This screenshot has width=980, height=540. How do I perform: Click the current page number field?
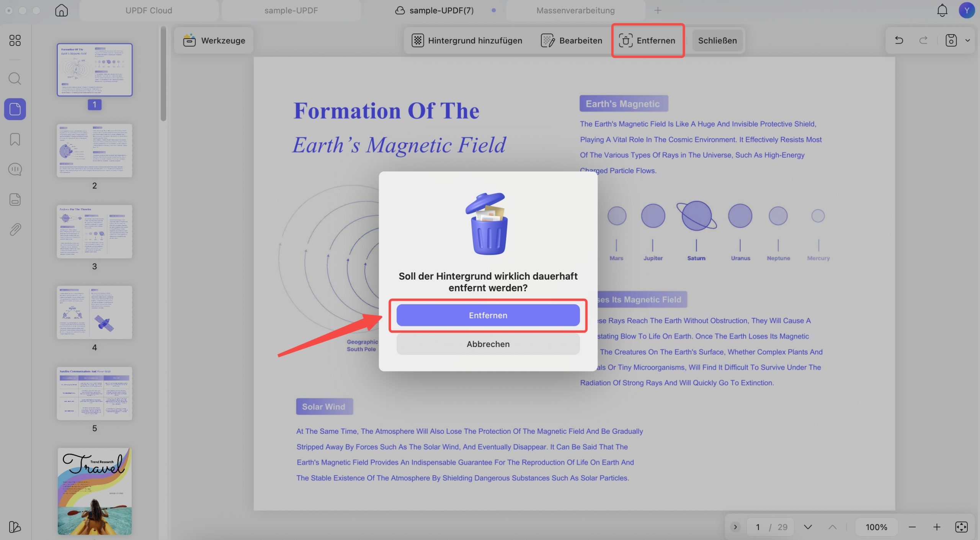758,527
